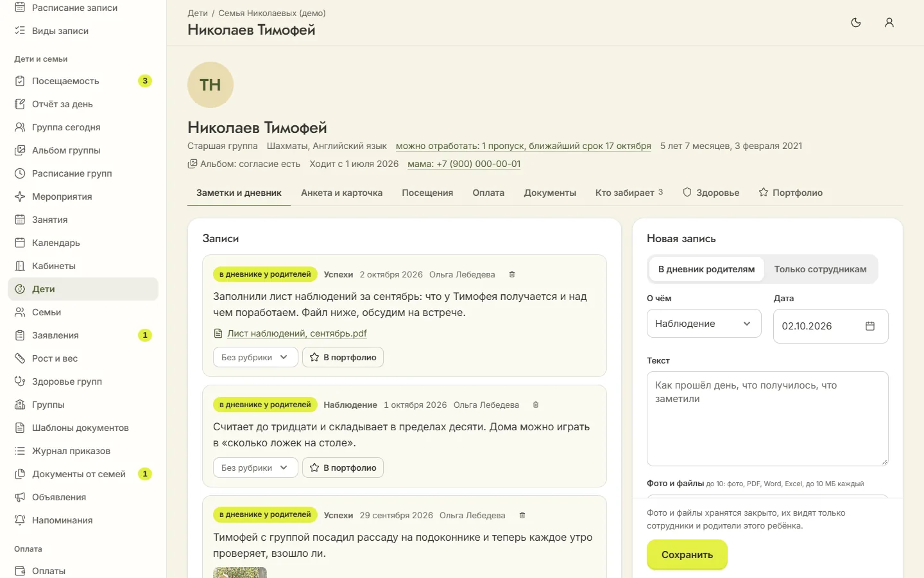
Task: Expand the «О чём» Наблюдение dropdown
Action: pos(704,324)
